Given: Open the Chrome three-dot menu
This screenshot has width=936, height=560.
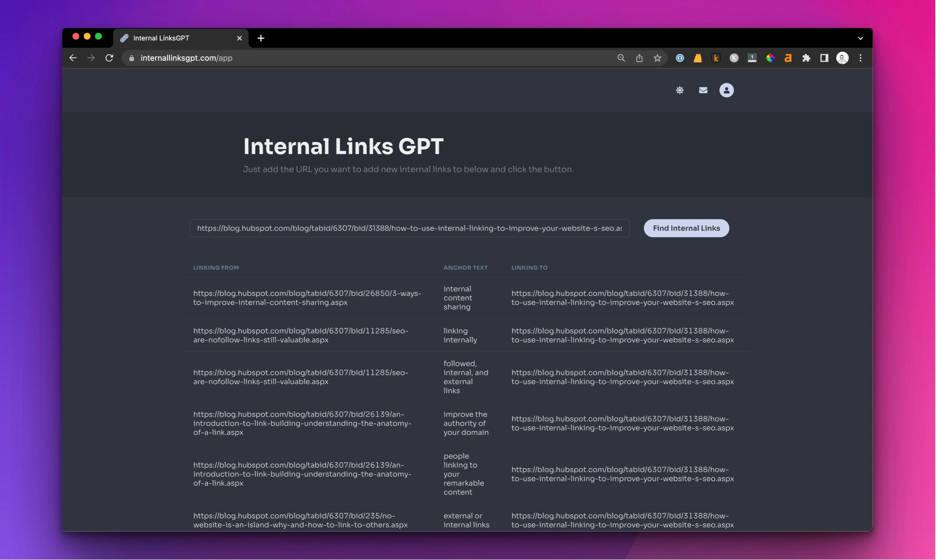Looking at the screenshot, I should [x=860, y=58].
